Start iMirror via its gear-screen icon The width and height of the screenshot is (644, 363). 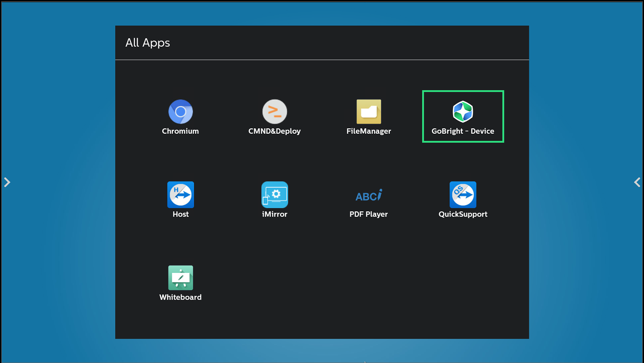[x=274, y=195]
